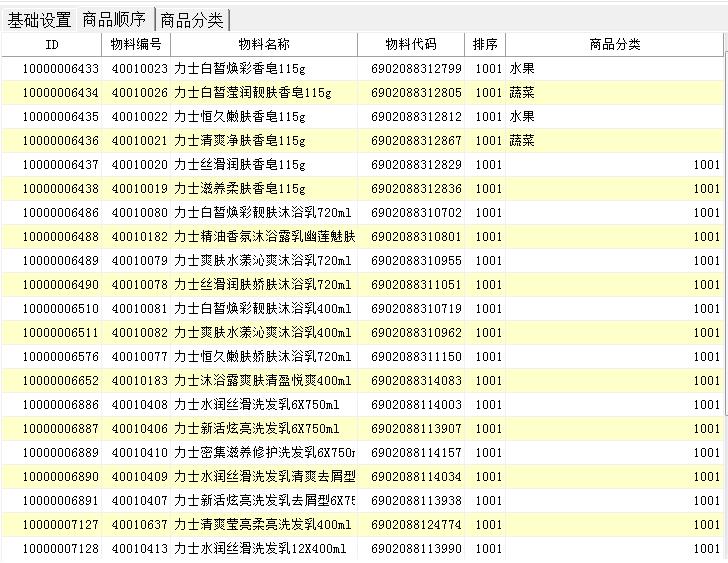Click material number 40010182
The image size is (728, 563).
point(139,237)
